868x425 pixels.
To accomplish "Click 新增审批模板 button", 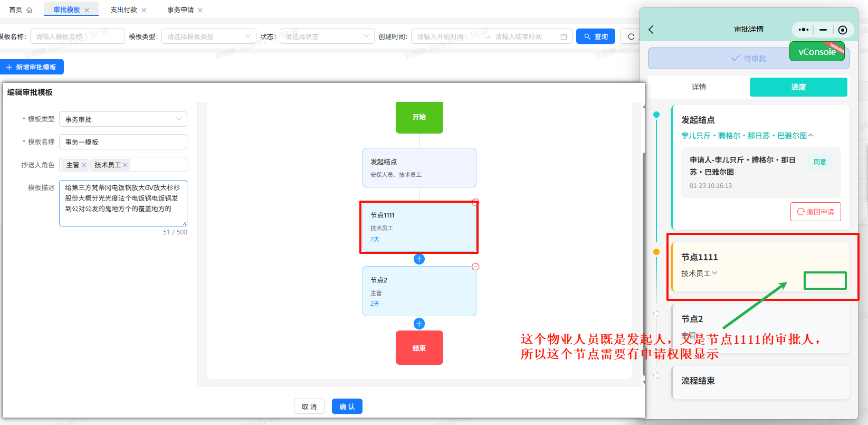I will coord(32,67).
